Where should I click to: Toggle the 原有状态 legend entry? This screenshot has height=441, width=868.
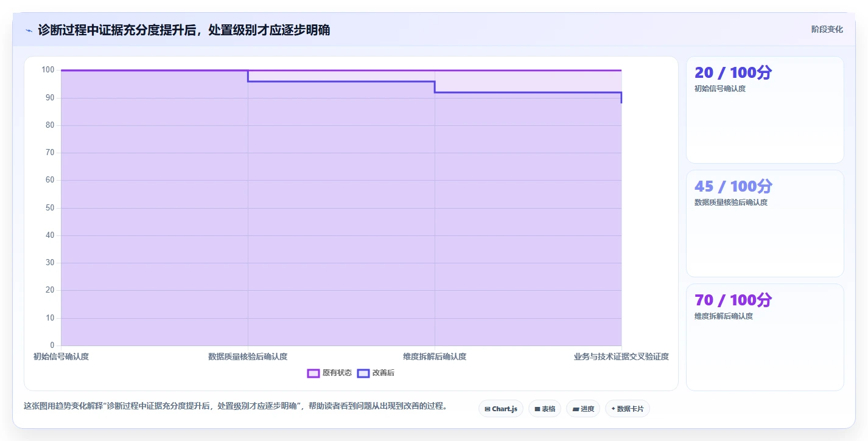pyautogui.click(x=329, y=373)
